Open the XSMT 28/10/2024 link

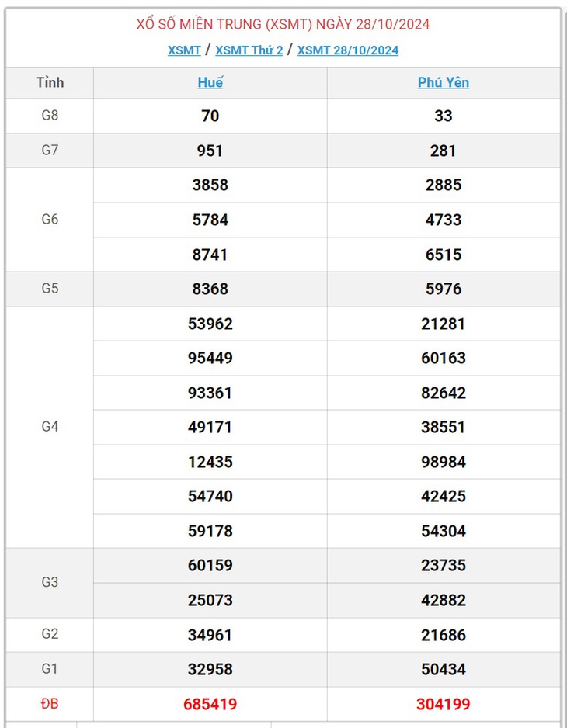[x=348, y=50]
